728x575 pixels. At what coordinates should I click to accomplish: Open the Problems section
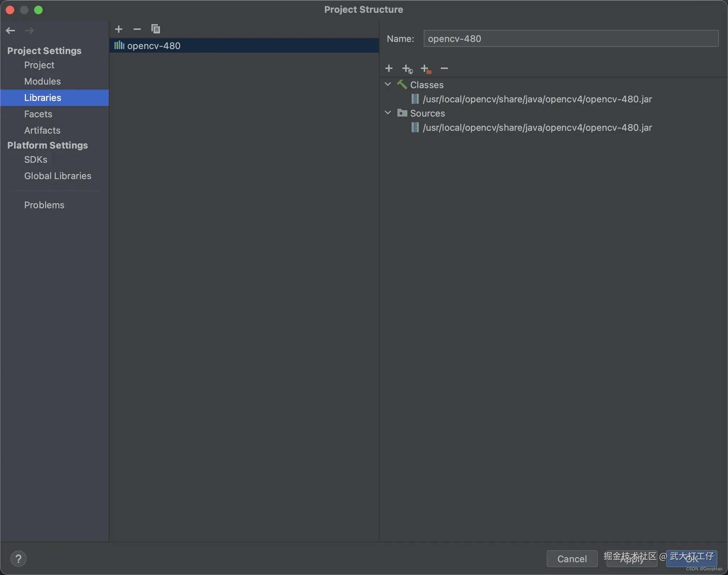coord(44,205)
